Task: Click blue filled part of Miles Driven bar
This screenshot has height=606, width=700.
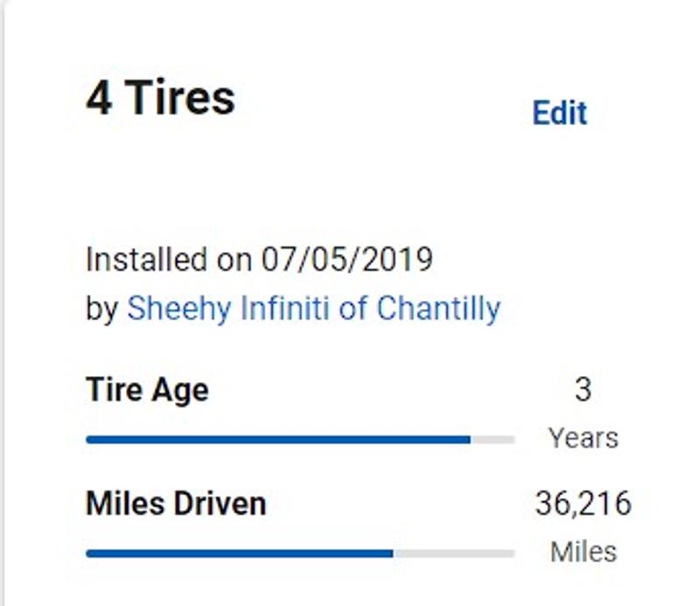Action: click(x=239, y=554)
